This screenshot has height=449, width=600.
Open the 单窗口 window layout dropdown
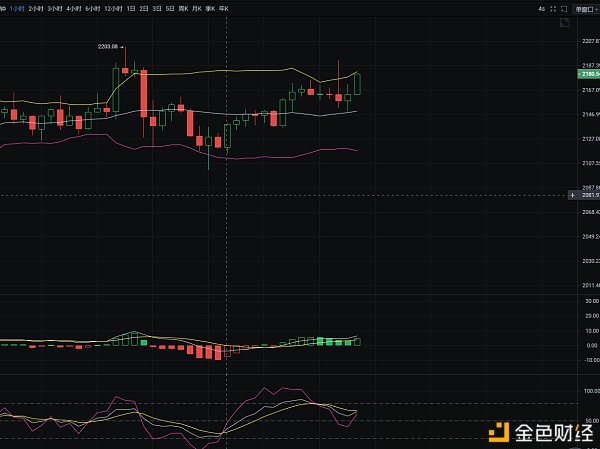(588, 8)
